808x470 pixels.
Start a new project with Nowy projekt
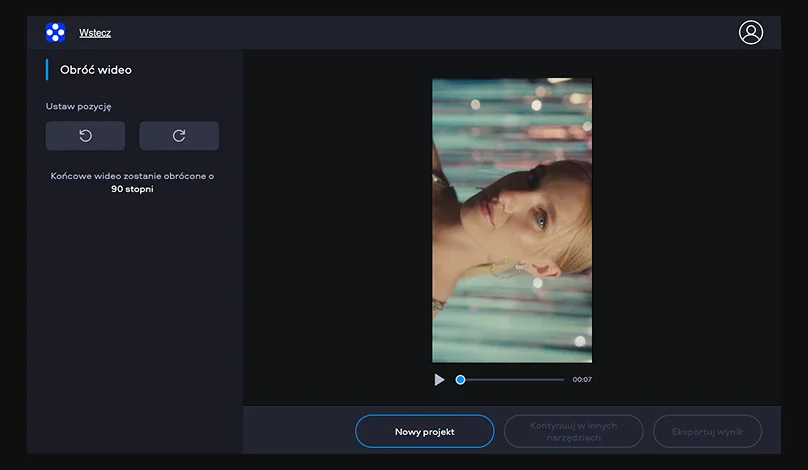(424, 431)
